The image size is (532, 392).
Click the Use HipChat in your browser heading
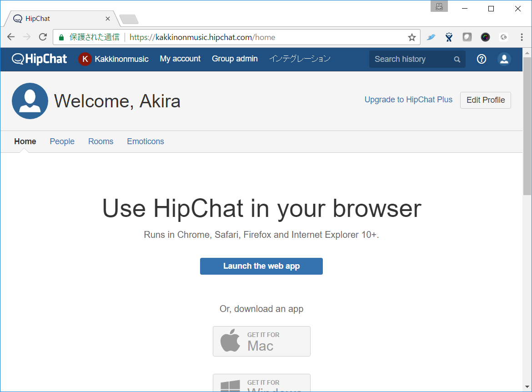click(x=261, y=208)
